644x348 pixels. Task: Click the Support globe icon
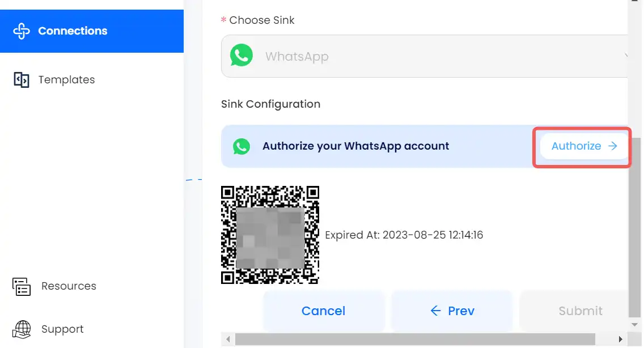tap(22, 329)
